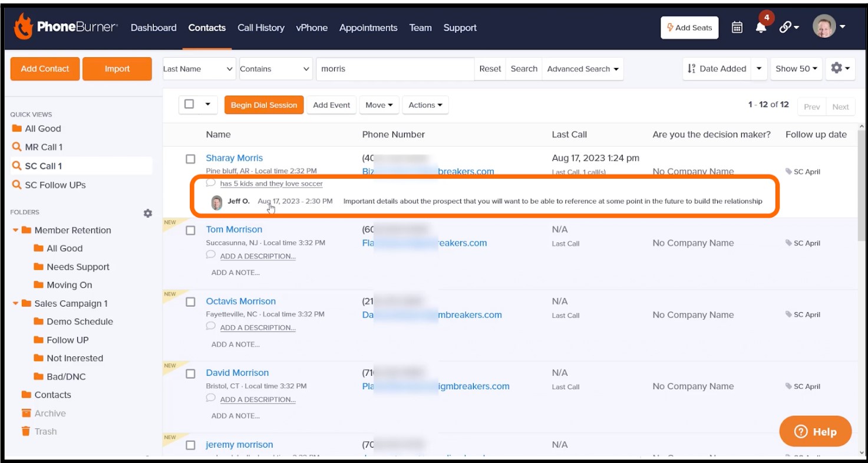This screenshot has width=868, height=463.
Task: Open the Last Name field dropdown
Action: (x=199, y=68)
